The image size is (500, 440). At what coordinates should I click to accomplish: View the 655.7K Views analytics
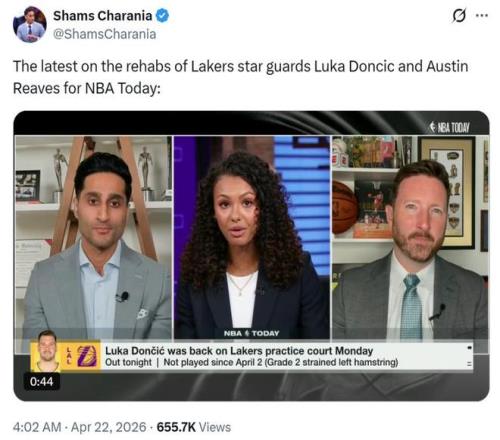coord(194,427)
